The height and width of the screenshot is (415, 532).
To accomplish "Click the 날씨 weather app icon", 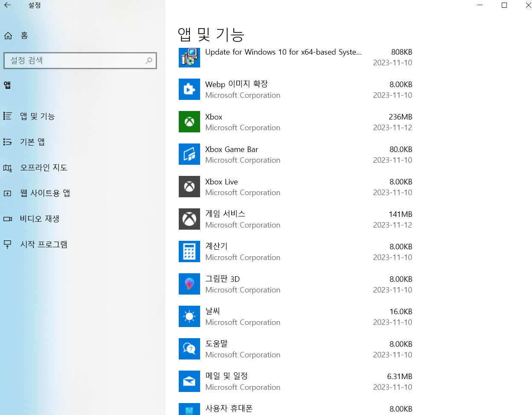I will click(189, 316).
